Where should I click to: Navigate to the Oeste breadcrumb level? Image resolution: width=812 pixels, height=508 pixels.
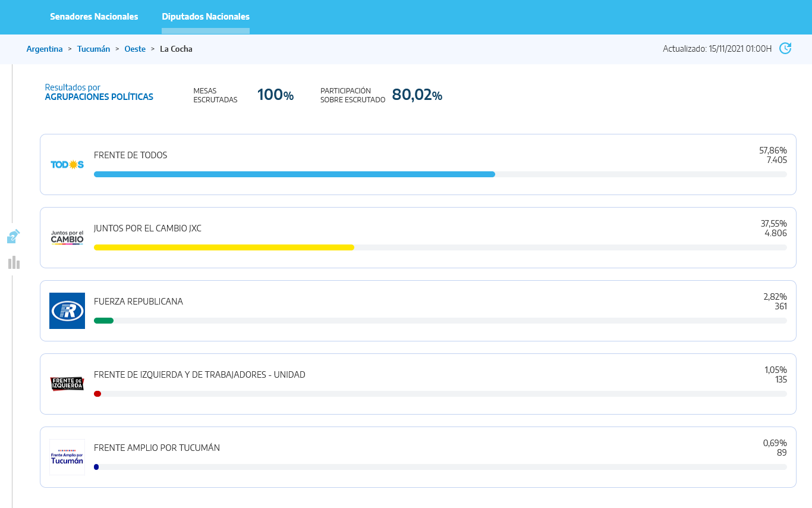[x=135, y=49]
